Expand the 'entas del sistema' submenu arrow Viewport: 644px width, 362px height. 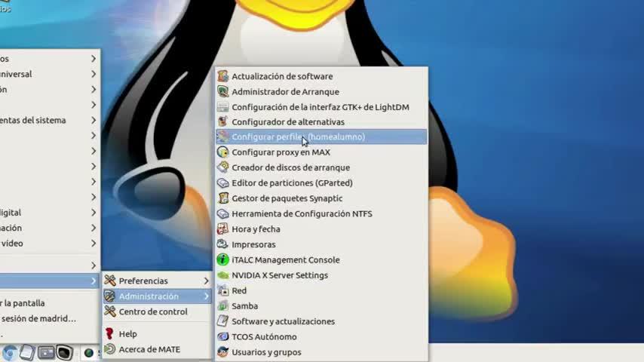[x=94, y=120]
